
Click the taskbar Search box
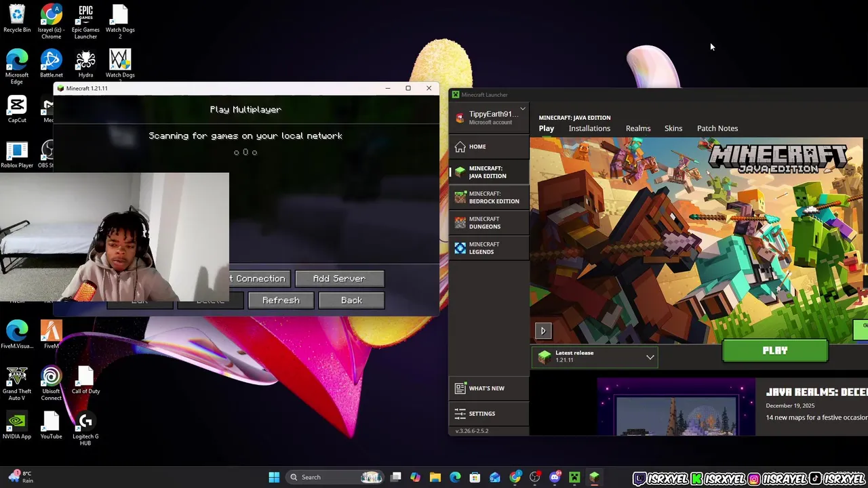[x=336, y=477]
